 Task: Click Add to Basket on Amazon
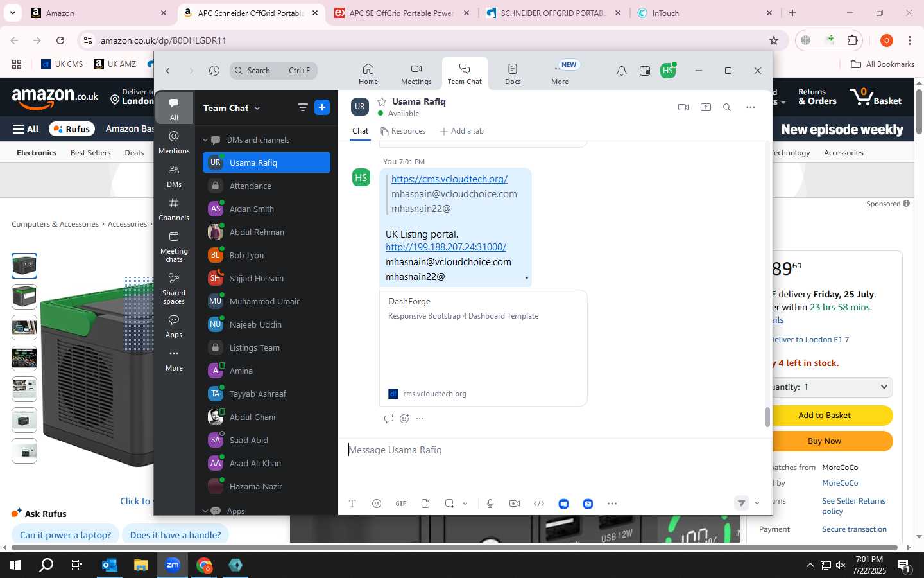pos(825,416)
